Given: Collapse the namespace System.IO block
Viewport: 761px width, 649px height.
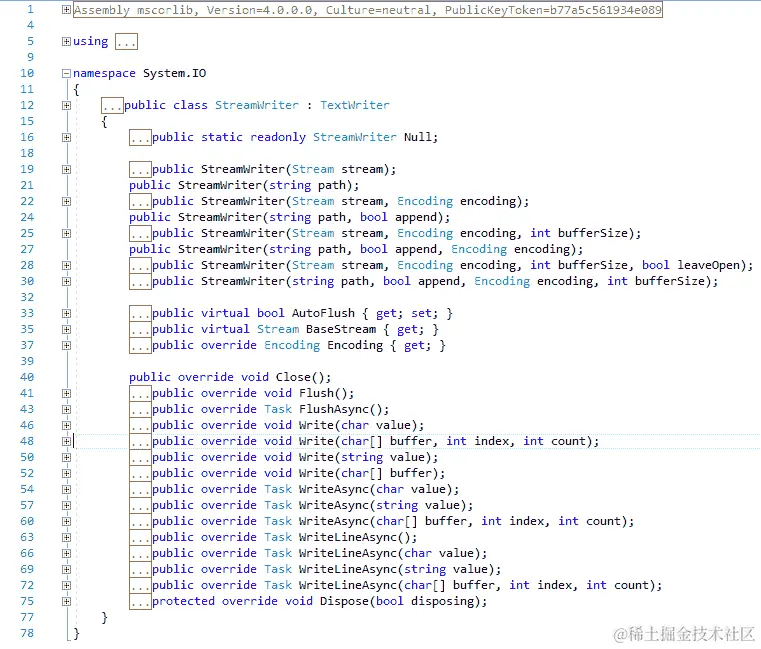Looking at the screenshot, I should [x=66, y=74].
